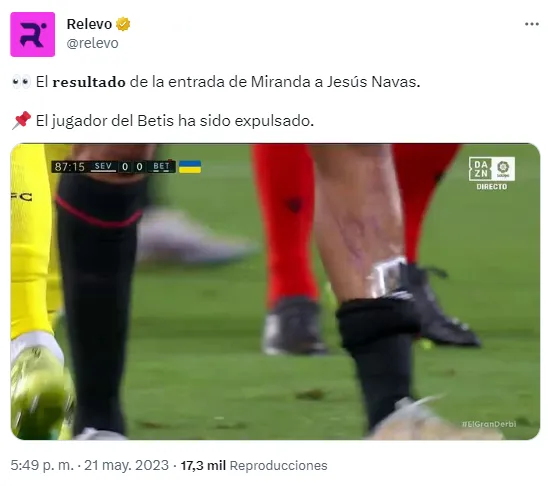Click the DIRECTO live label

(492, 187)
